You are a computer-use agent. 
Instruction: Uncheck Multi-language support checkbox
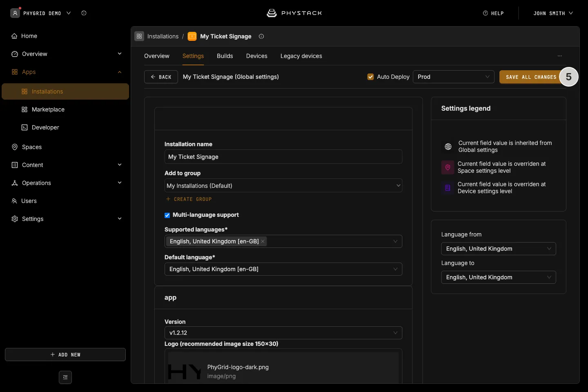[167, 215]
